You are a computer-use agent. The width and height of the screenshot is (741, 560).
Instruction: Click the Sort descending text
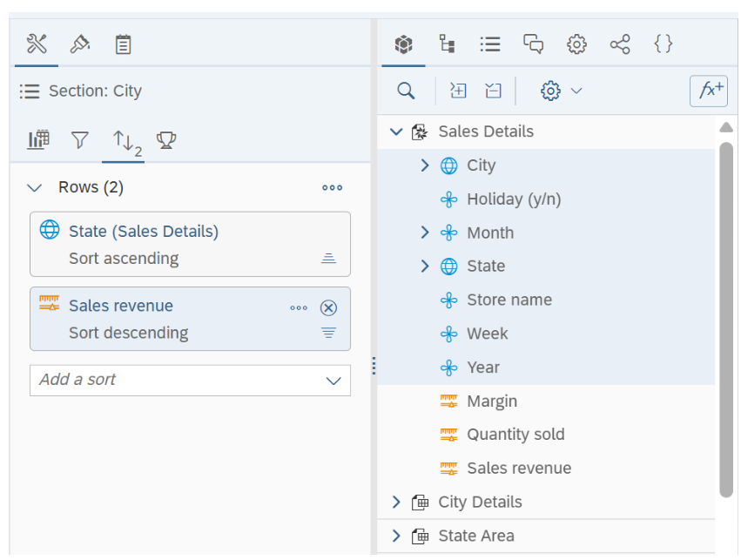tap(129, 334)
